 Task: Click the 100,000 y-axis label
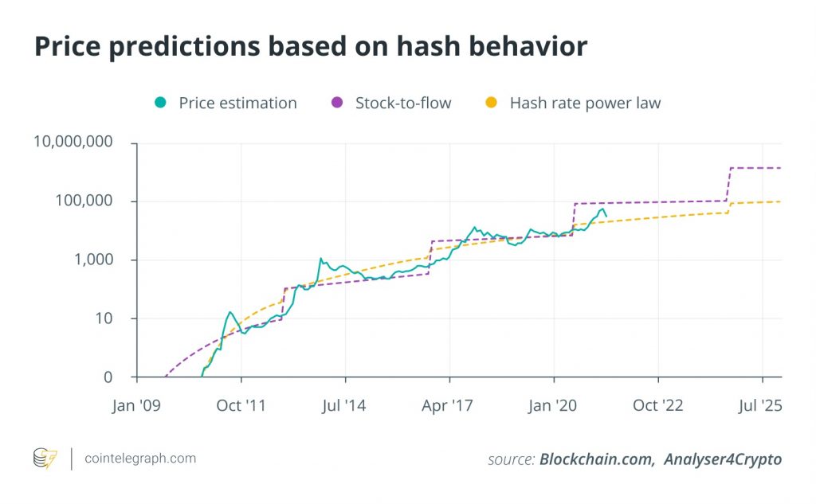pyautogui.click(x=84, y=201)
